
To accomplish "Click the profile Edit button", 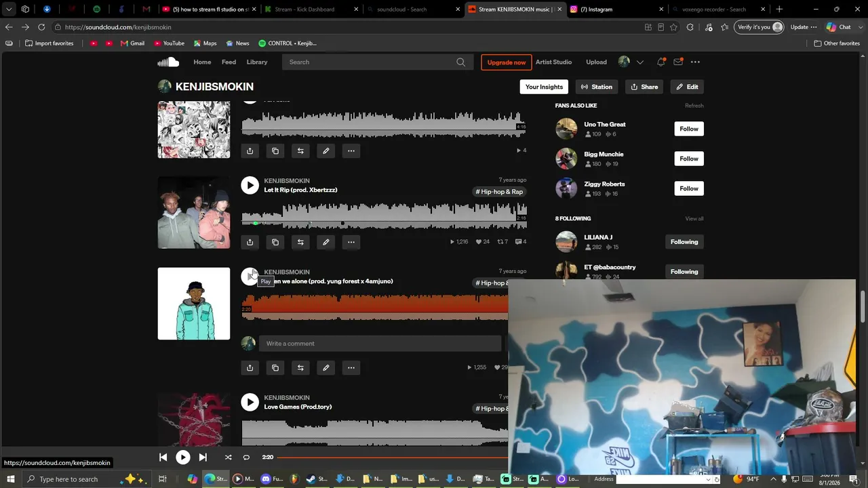I will [687, 87].
